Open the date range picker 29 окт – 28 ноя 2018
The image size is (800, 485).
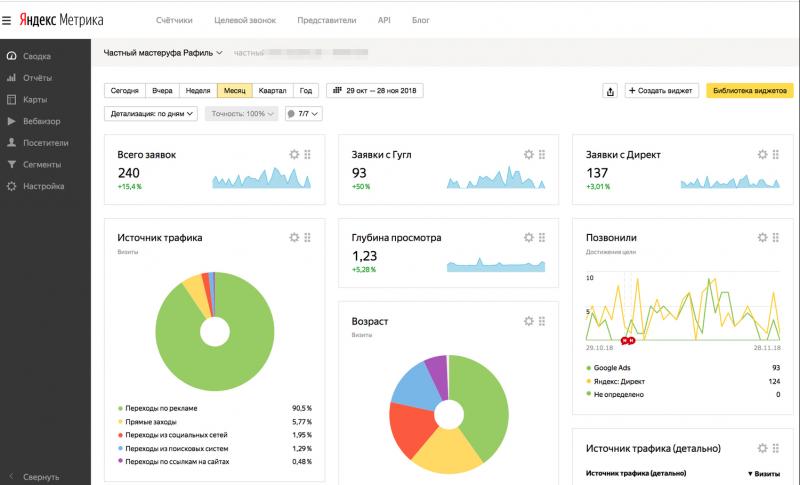374,91
